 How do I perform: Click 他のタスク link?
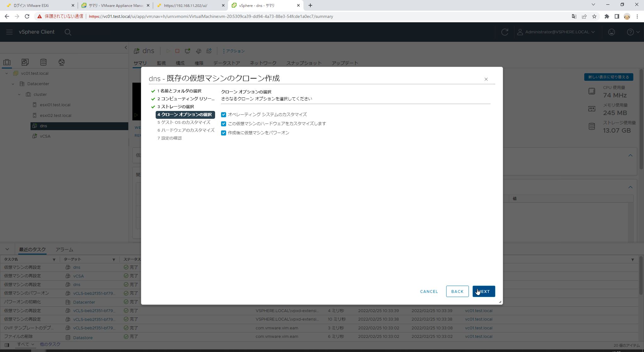coord(50,344)
